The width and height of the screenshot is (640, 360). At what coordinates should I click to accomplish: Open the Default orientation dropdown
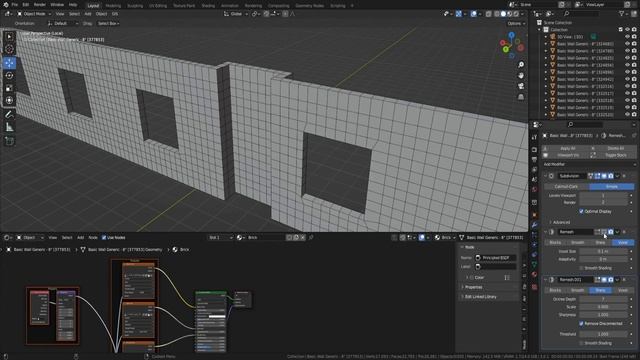(x=62, y=23)
